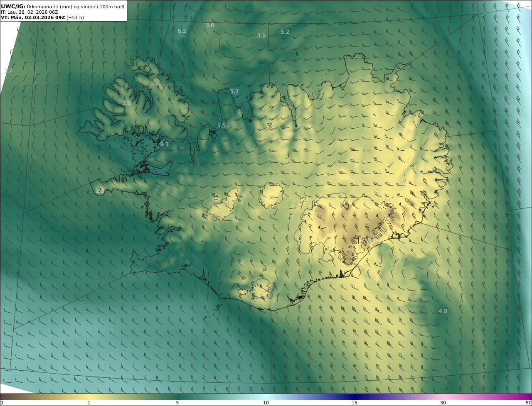532x406 pixels.
Task: Click the 2.3 value on Snæfellsnes peninsula
Action: pos(100,191)
